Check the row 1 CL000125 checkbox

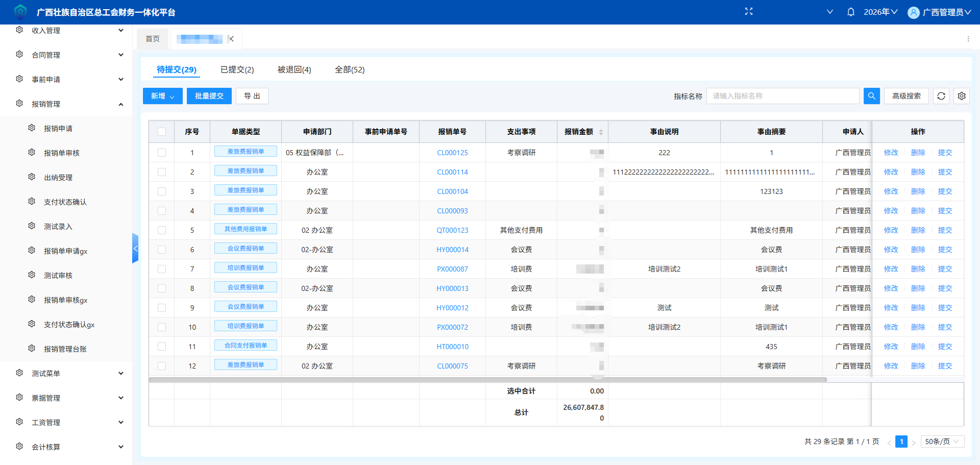pos(162,153)
